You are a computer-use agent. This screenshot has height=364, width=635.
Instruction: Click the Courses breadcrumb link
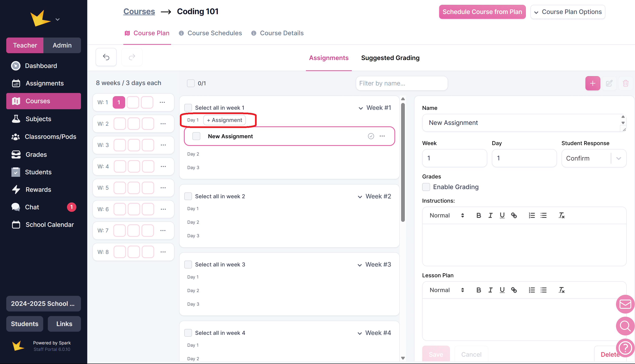(139, 11)
